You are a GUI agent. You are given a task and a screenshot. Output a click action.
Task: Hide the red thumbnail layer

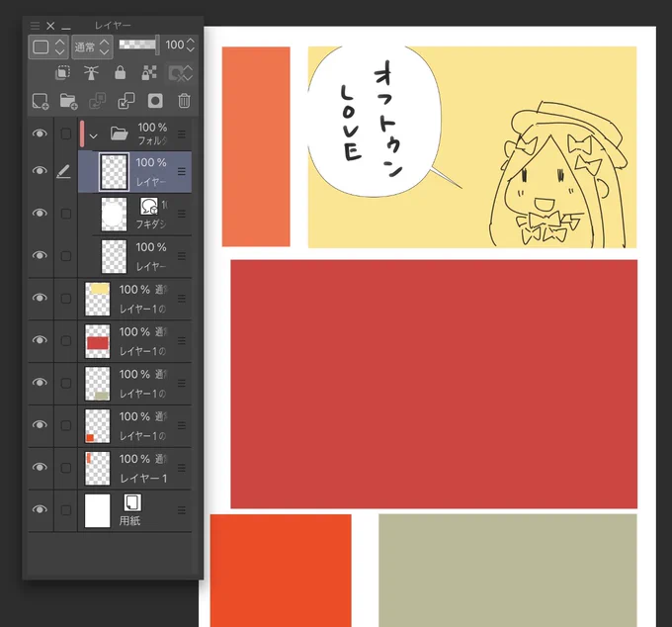(x=40, y=339)
